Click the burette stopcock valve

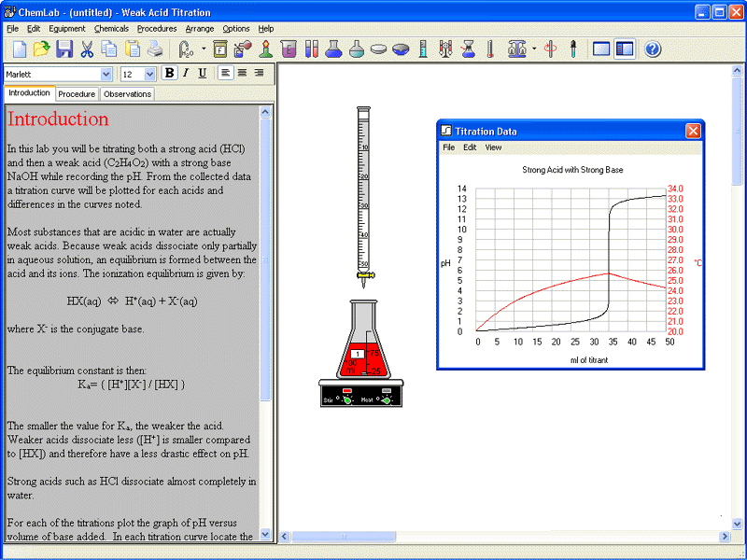click(365, 275)
